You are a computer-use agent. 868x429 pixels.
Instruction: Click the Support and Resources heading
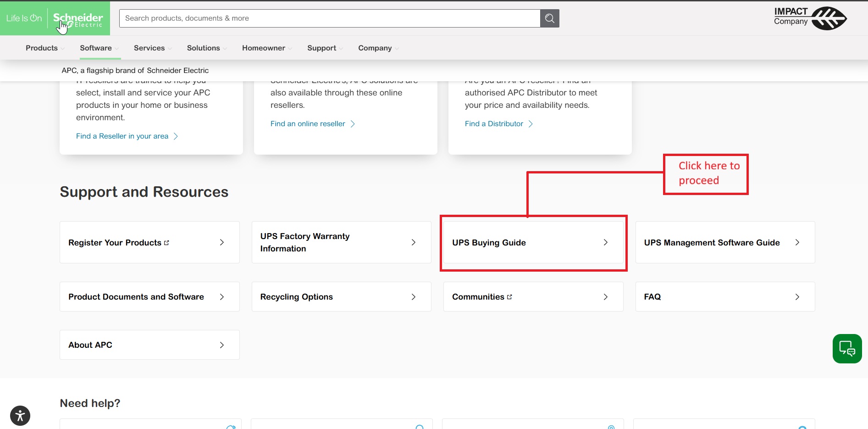coord(144,192)
